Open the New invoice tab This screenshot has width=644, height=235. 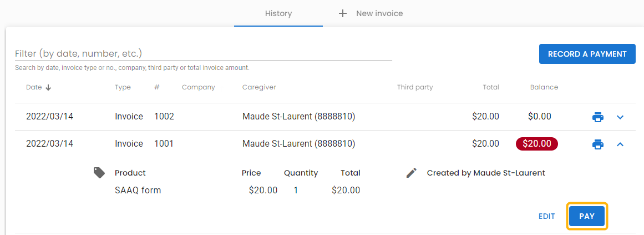[379, 13]
